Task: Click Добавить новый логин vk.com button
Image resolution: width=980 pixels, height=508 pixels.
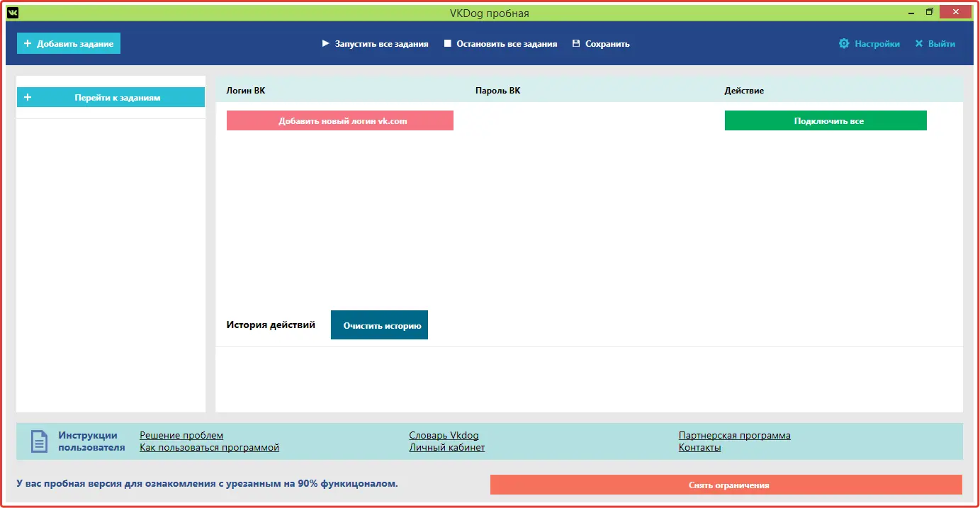Action: coord(340,120)
